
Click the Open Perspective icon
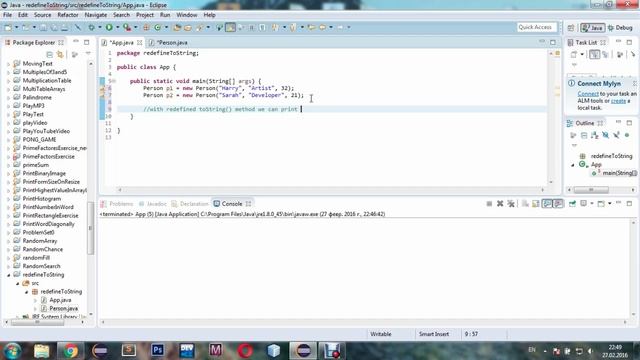[x=571, y=27]
